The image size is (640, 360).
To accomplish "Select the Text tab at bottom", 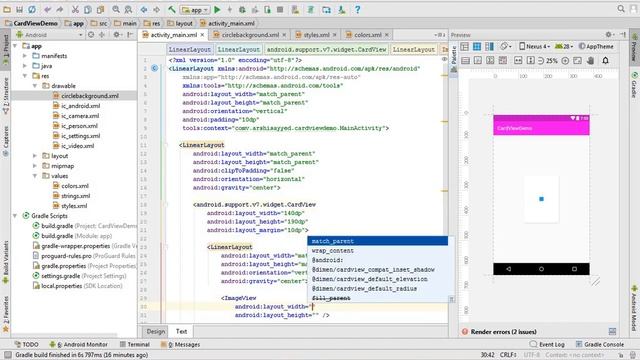I will 181,331.
